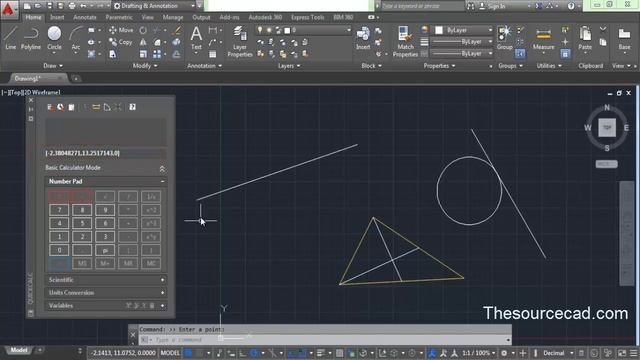Expand Units Conversion section in QuickCalc

[x=106, y=293]
